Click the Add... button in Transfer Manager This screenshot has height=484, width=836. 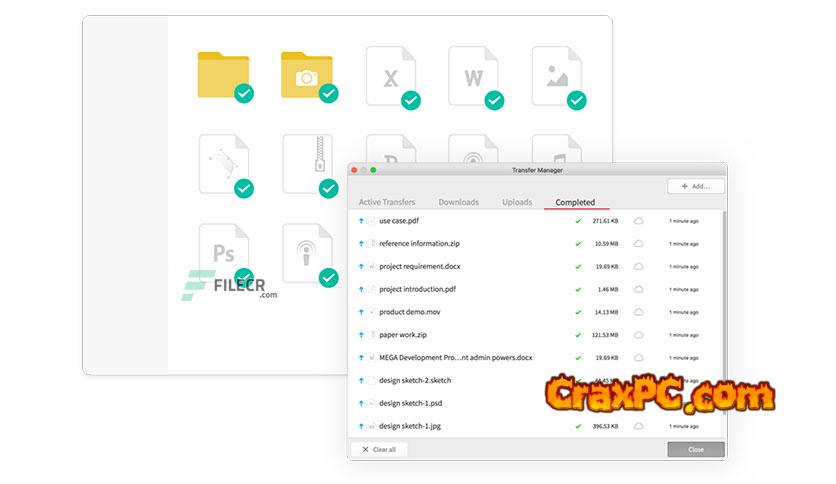coord(696,186)
